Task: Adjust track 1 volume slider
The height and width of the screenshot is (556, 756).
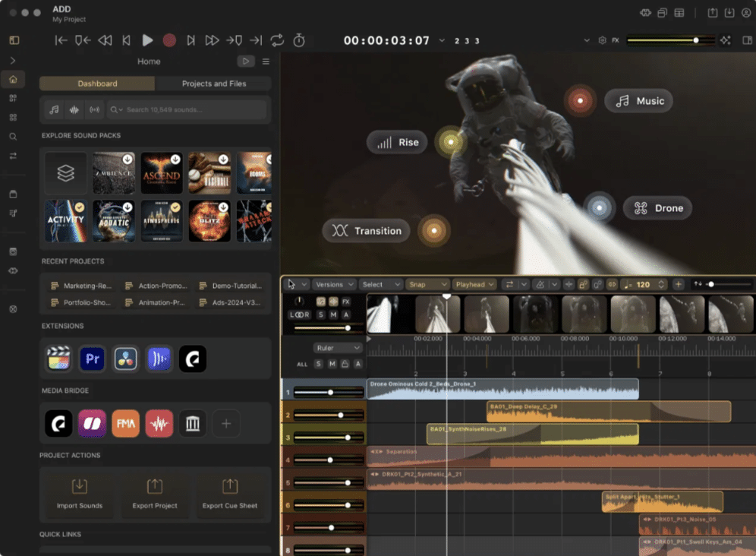Action: pos(329,392)
